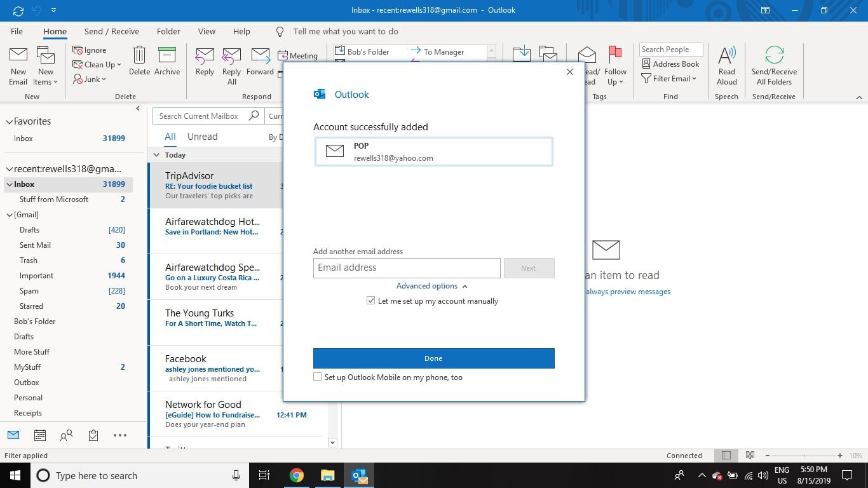Open the Address Book
Viewport: 868px width, 488px height.
tap(670, 64)
